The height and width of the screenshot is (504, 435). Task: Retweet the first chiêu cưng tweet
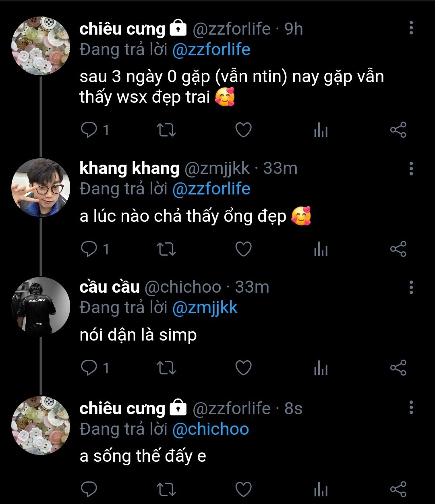coord(166,130)
